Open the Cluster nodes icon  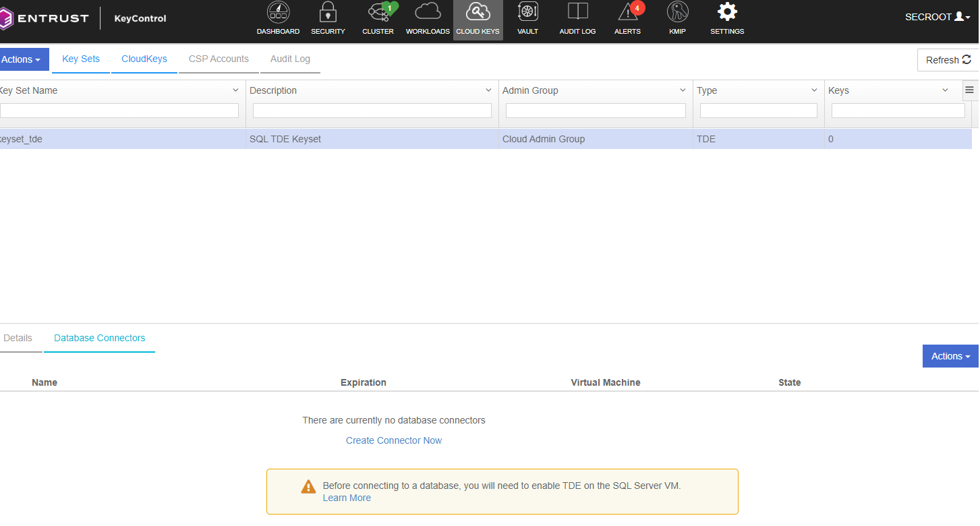[378, 12]
